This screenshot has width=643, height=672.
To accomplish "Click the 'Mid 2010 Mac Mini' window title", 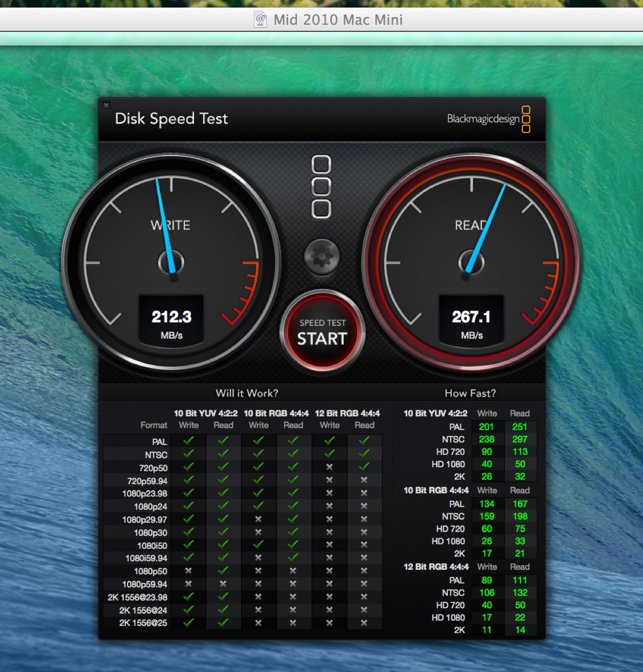I will (x=338, y=20).
